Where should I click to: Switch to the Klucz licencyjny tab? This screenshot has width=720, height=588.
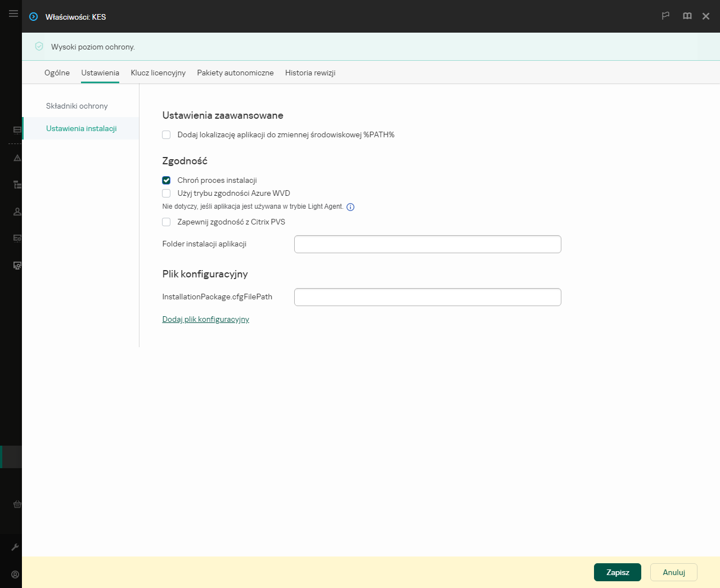pos(158,73)
